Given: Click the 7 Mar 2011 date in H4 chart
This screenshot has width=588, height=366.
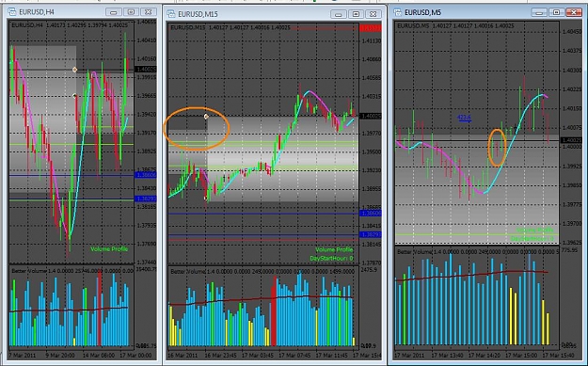Looking at the screenshot, I should [x=24, y=355].
